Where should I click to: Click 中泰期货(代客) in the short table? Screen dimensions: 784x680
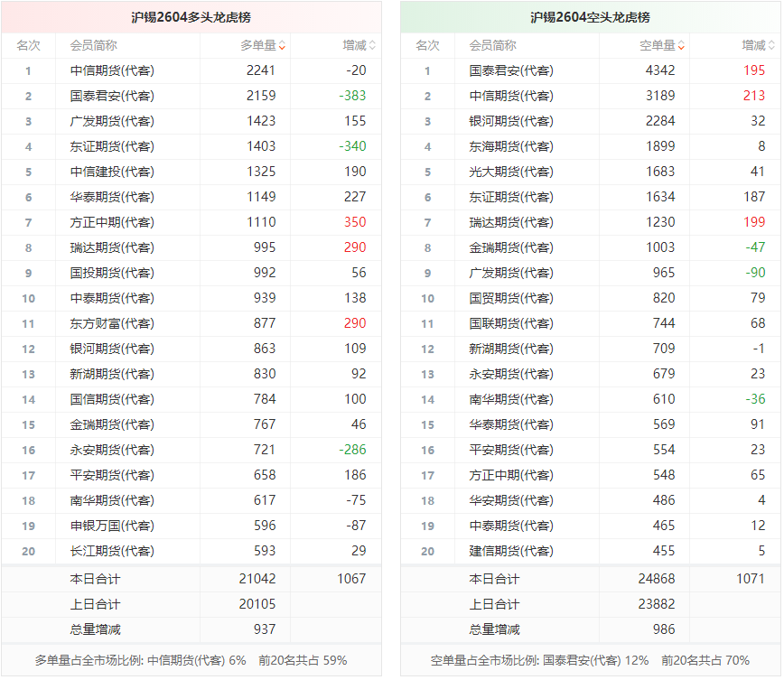point(511,526)
